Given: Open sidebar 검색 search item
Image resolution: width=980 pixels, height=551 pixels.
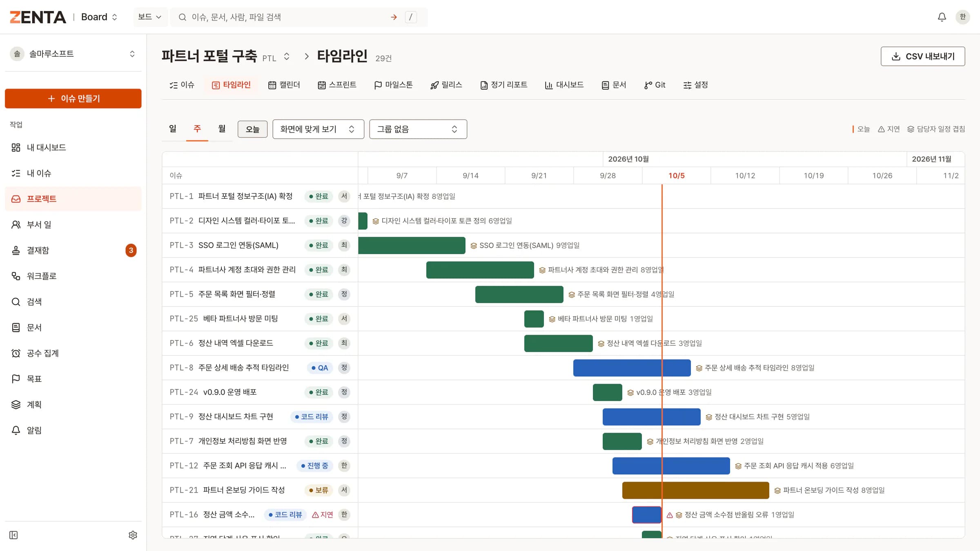Looking at the screenshot, I should point(73,302).
